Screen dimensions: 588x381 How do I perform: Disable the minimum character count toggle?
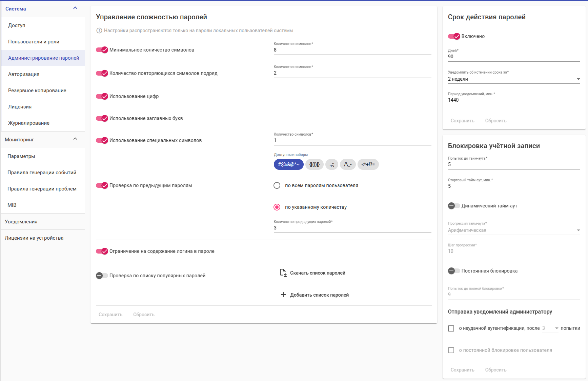[x=102, y=50]
